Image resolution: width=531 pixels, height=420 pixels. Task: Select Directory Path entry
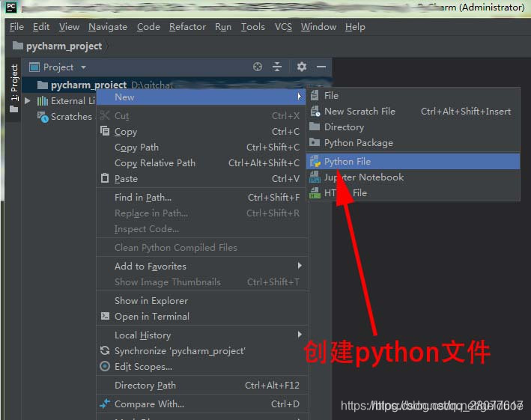click(202, 385)
